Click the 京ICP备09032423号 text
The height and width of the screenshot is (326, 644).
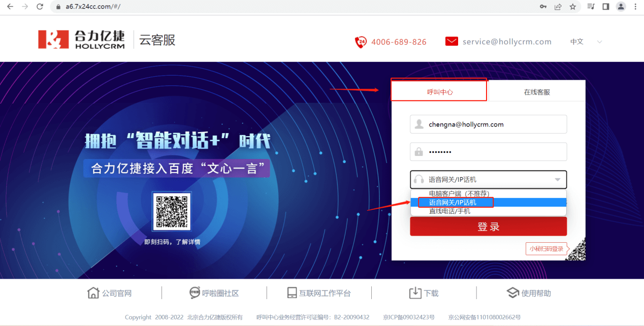click(409, 317)
